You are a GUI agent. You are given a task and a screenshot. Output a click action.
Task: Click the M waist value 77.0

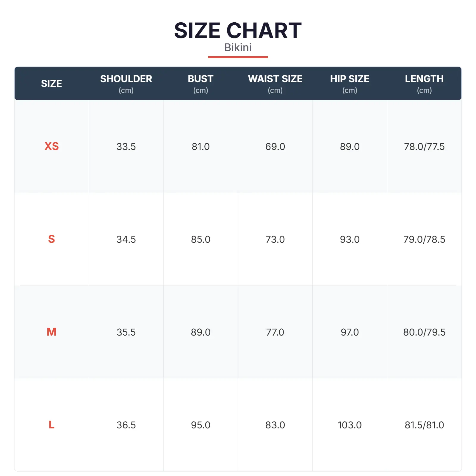click(275, 332)
